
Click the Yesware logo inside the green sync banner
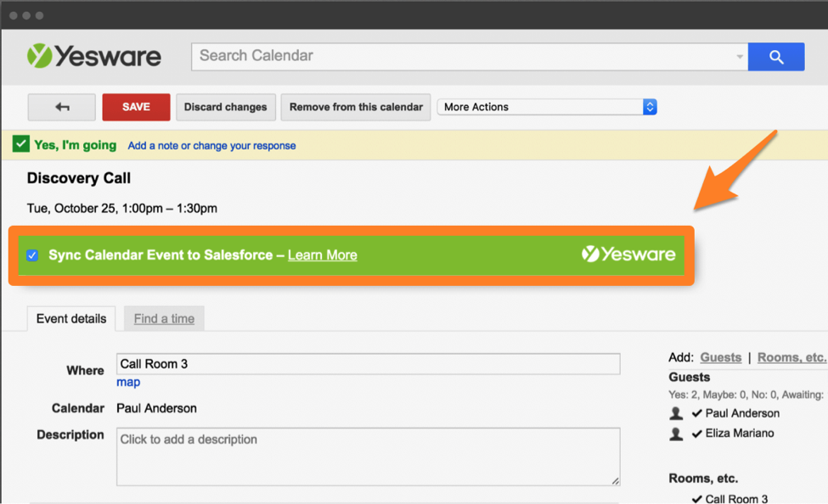pyautogui.click(x=628, y=254)
